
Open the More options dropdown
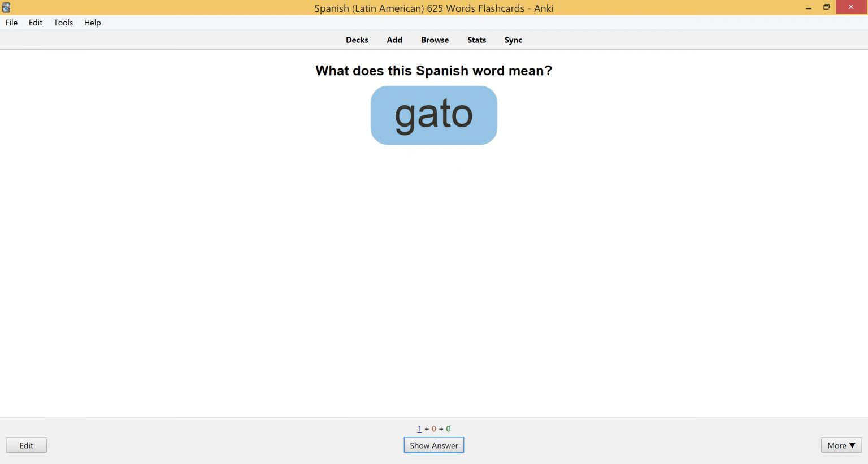click(840, 445)
